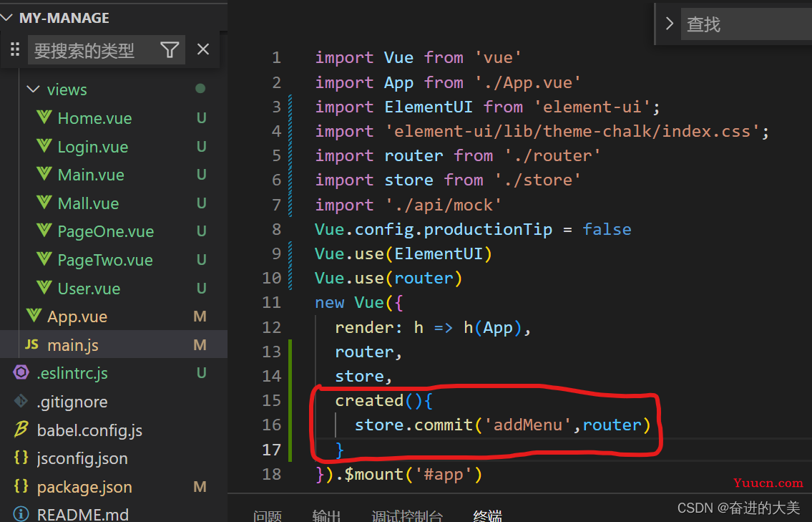Click the Vue icon next to PageOne.vue
Image resolution: width=812 pixels, height=522 pixels.
coord(44,230)
